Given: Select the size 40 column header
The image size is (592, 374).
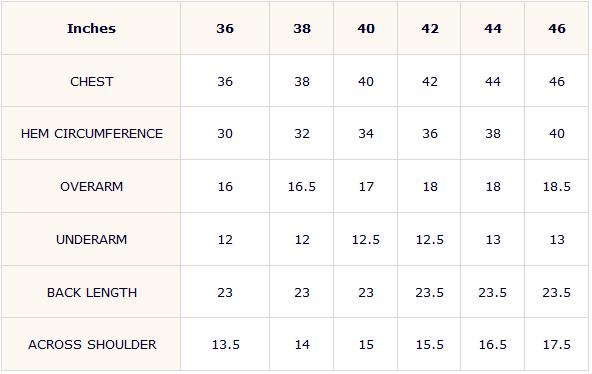Looking at the screenshot, I should [x=366, y=29].
